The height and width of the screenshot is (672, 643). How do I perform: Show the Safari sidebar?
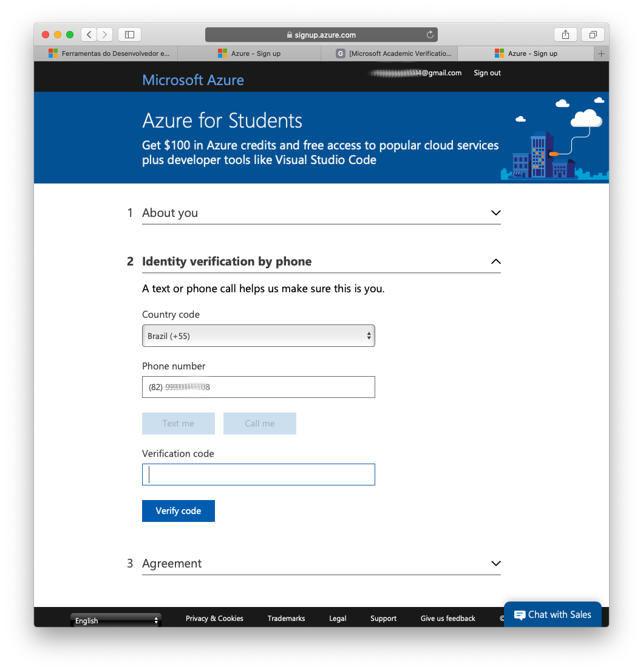point(129,35)
